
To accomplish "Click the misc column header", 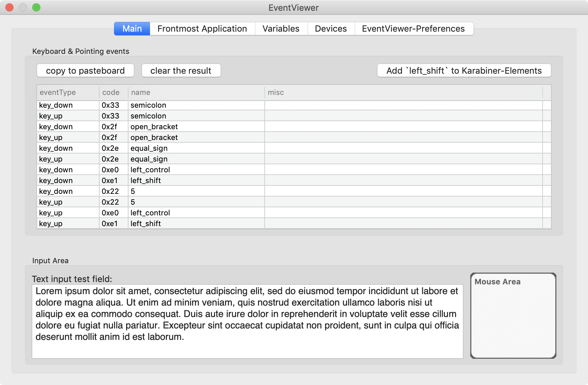I will click(276, 92).
